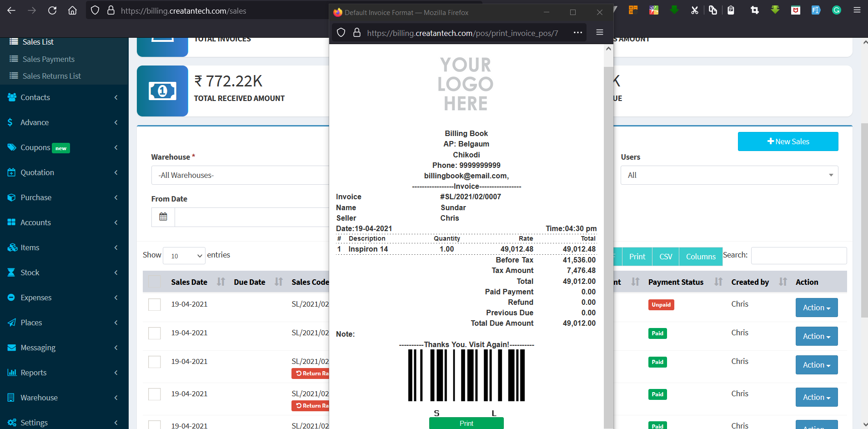
Task: Expand the Accounts menu item
Action: pyautogui.click(x=64, y=222)
